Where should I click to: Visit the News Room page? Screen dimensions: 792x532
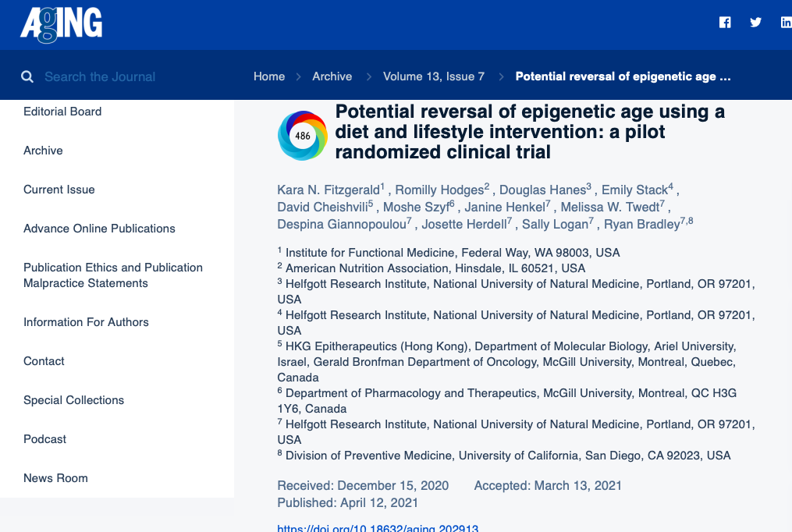click(55, 478)
